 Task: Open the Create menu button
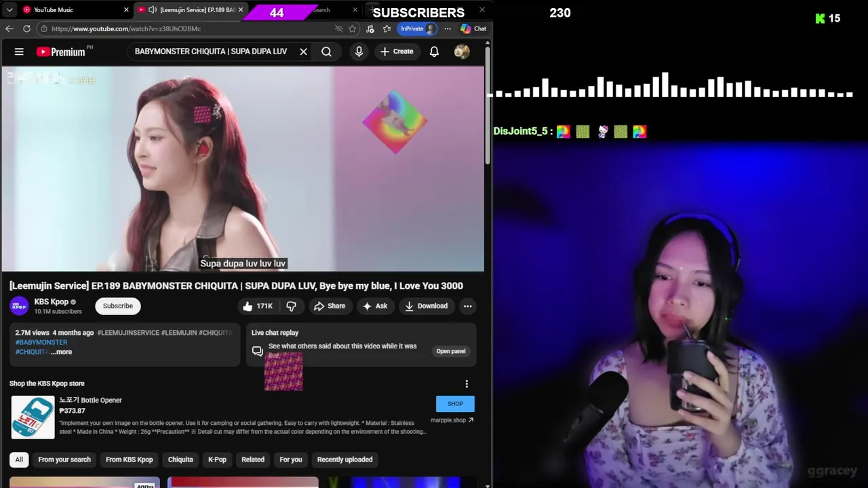pos(397,52)
